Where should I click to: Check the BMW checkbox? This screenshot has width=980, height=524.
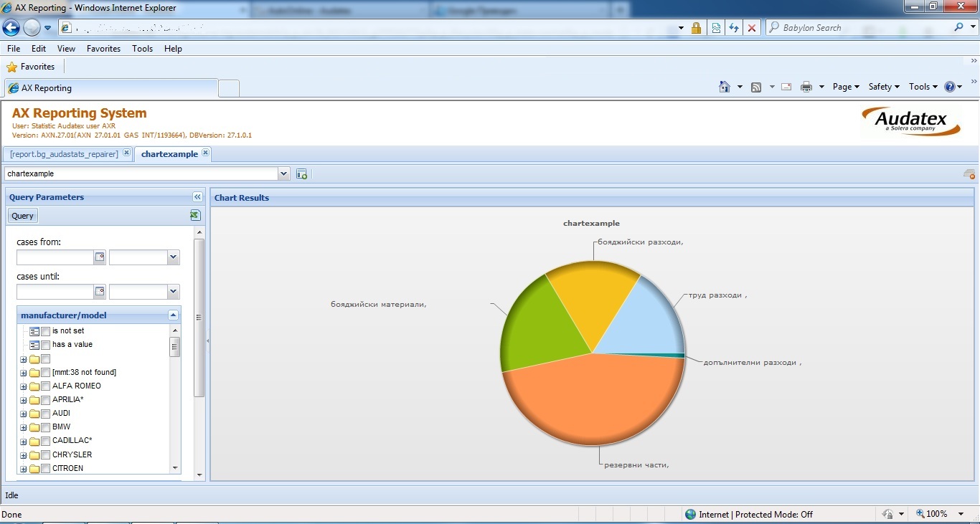point(46,427)
